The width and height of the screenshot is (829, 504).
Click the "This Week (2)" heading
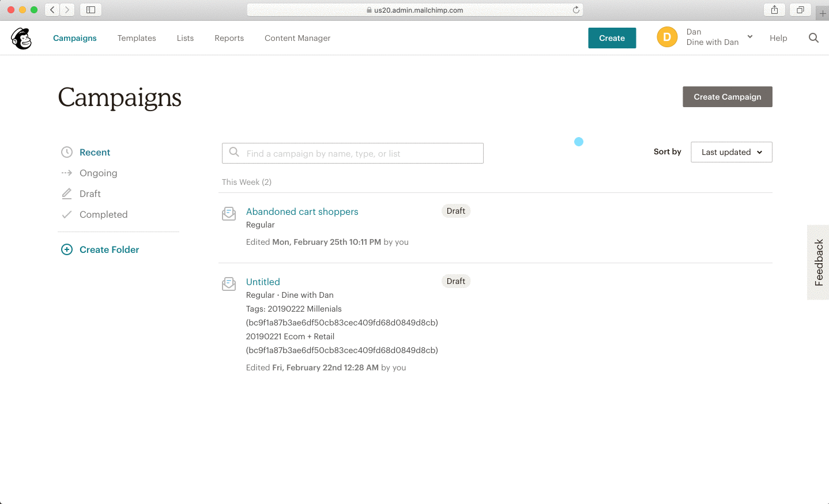click(247, 182)
